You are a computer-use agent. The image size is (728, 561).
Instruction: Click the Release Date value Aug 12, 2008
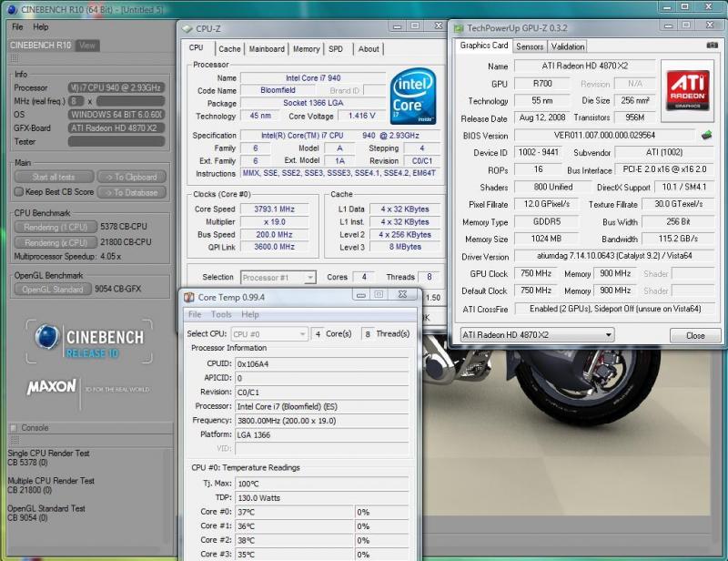click(541, 117)
